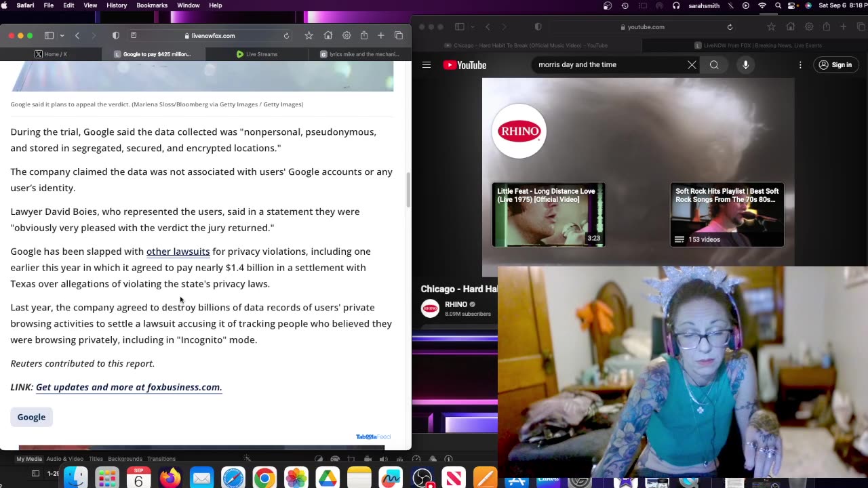Open RHINO channel name under video title

click(x=456, y=304)
